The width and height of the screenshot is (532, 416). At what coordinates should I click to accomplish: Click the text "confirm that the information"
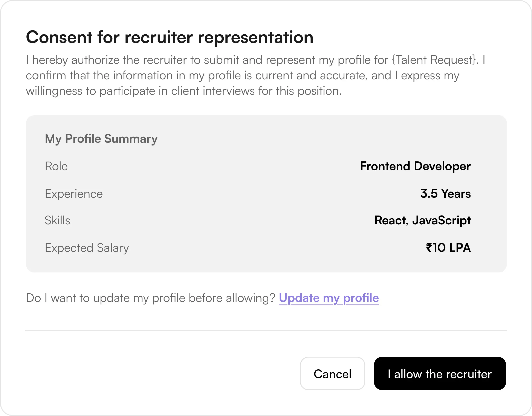tap(99, 75)
